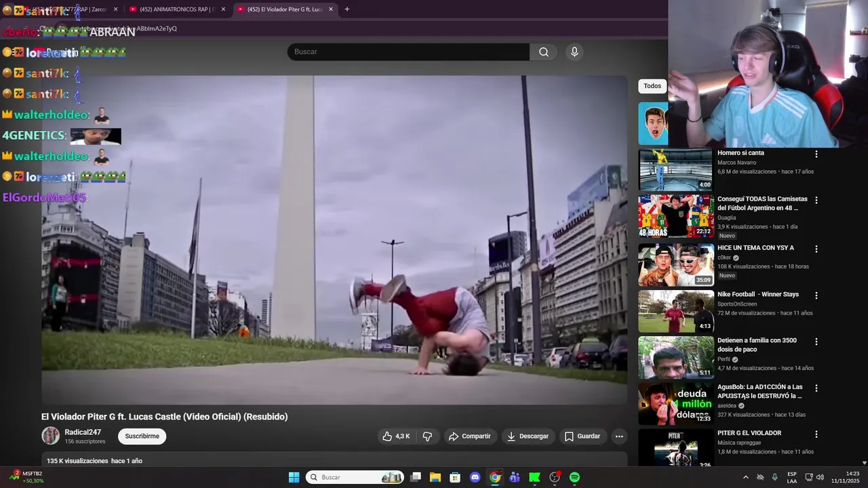Open options for 'Nike Football - Winner Stays'
The width and height of the screenshot is (868, 488).
point(816,296)
